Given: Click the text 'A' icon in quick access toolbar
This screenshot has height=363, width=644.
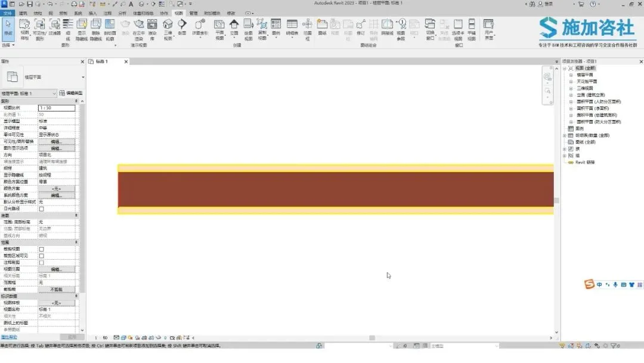Looking at the screenshot, I should [x=131, y=4].
